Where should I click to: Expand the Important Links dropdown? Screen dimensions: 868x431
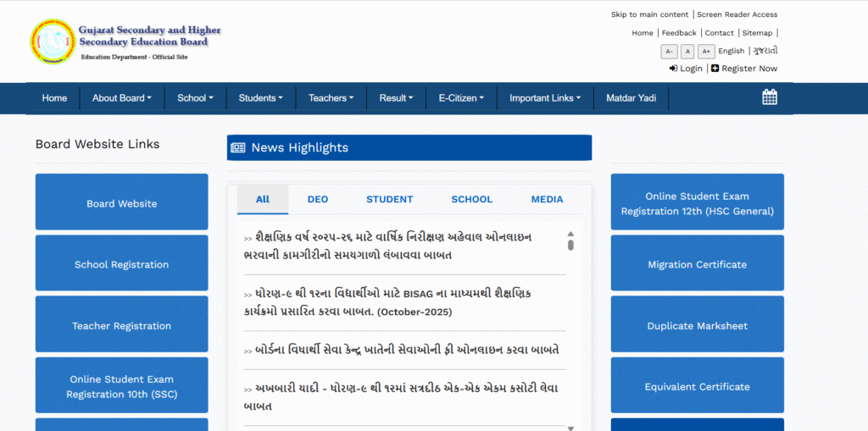(x=544, y=98)
